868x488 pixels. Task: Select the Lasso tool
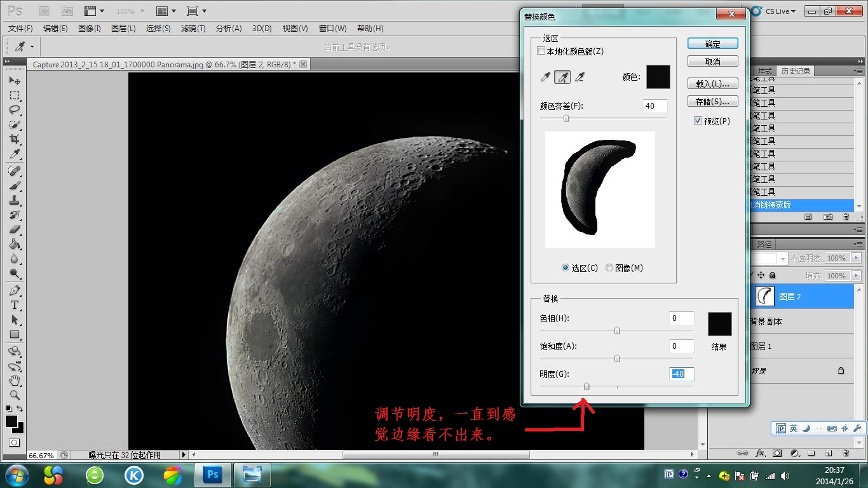coord(15,110)
